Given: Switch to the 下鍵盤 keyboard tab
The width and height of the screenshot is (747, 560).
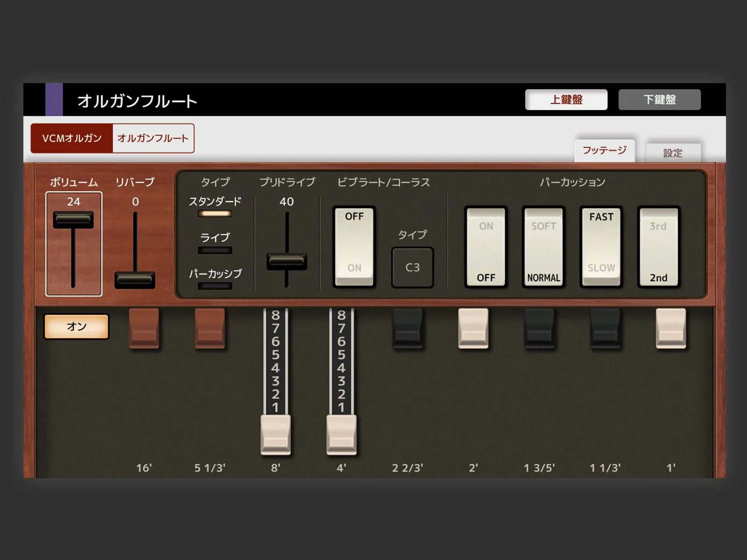Looking at the screenshot, I should 659,99.
